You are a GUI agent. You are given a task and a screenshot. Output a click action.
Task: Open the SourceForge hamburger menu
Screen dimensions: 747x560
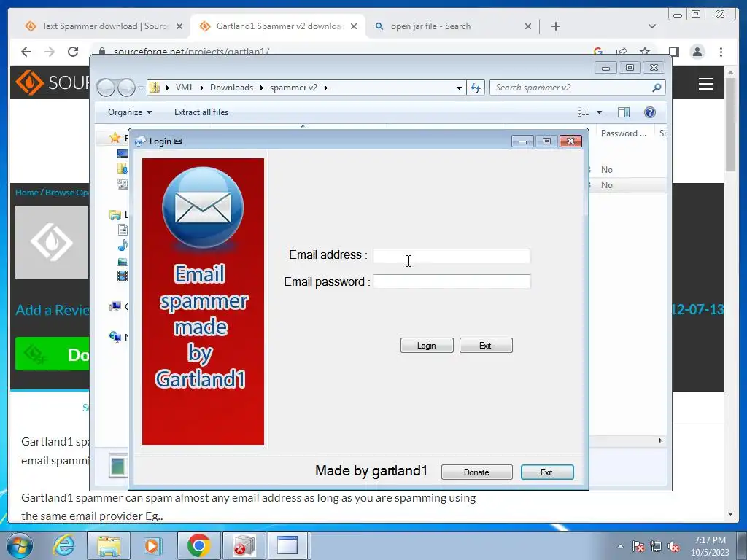click(706, 84)
